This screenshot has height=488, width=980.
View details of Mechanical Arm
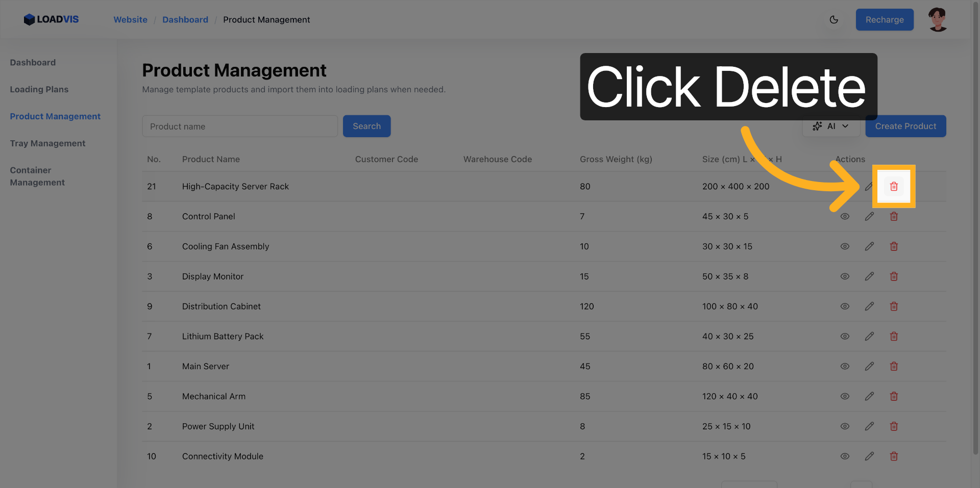[845, 396]
